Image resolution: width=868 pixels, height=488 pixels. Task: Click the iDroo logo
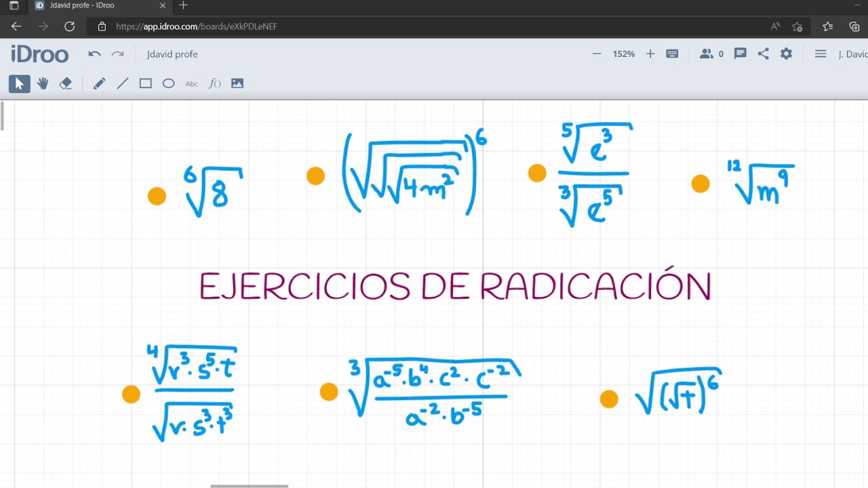(x=40, y=54)
